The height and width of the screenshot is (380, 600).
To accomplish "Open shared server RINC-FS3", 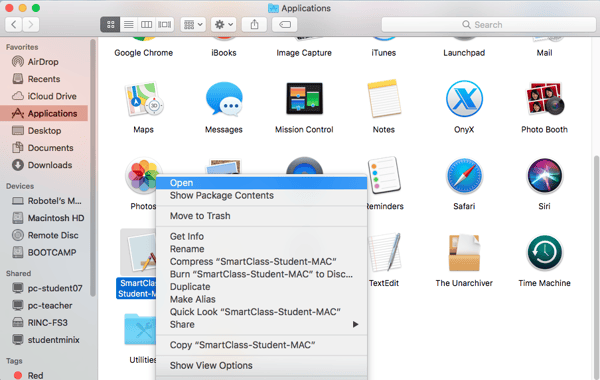I will coord(44,323).
